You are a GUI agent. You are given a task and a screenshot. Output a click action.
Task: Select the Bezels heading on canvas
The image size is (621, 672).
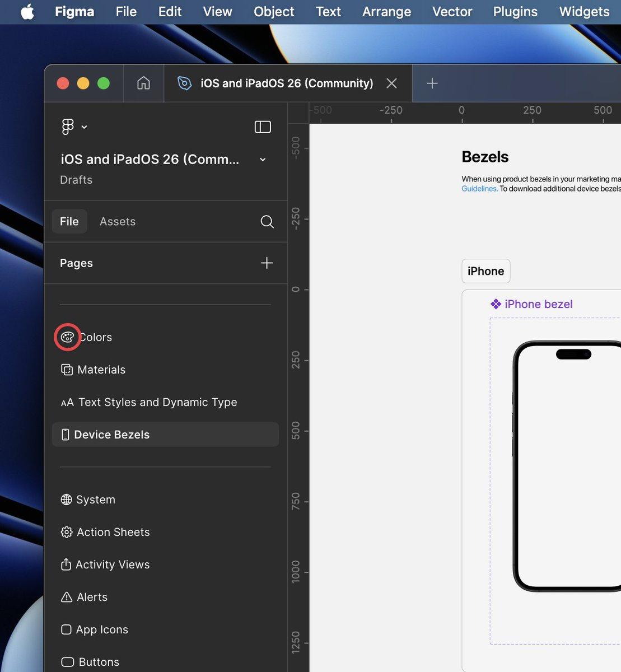(x=485, y=157)
